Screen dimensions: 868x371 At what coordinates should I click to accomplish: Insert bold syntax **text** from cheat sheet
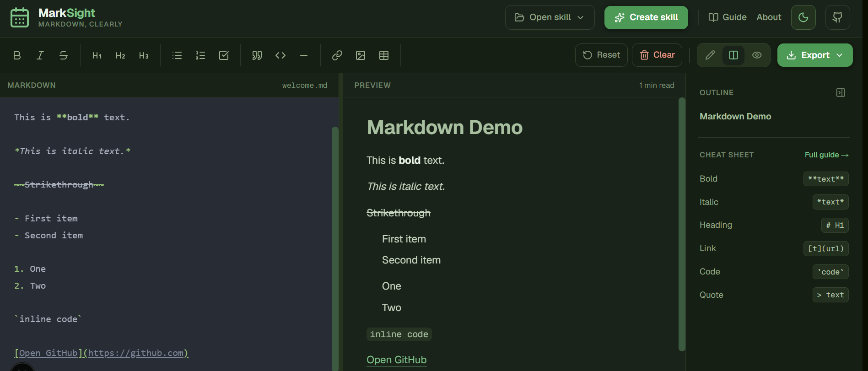pos(826,179)
